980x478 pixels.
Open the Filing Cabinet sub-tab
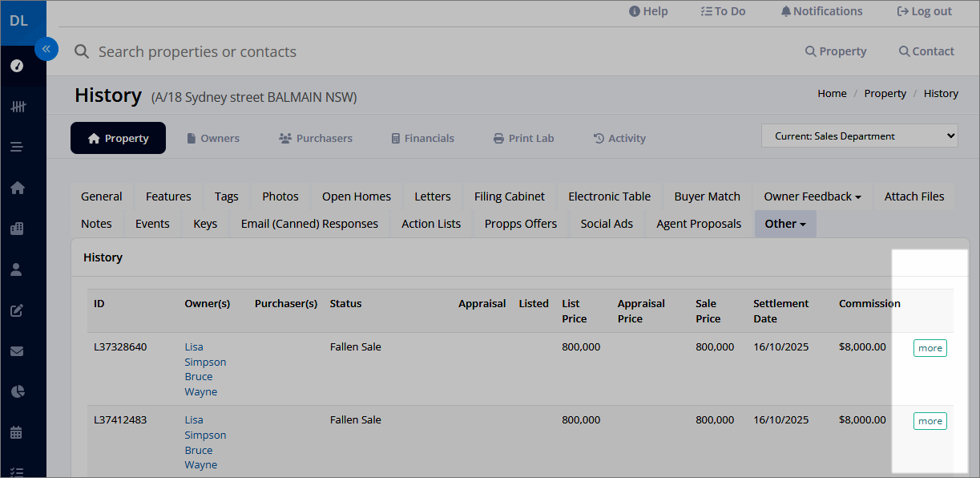coord(510,196)
